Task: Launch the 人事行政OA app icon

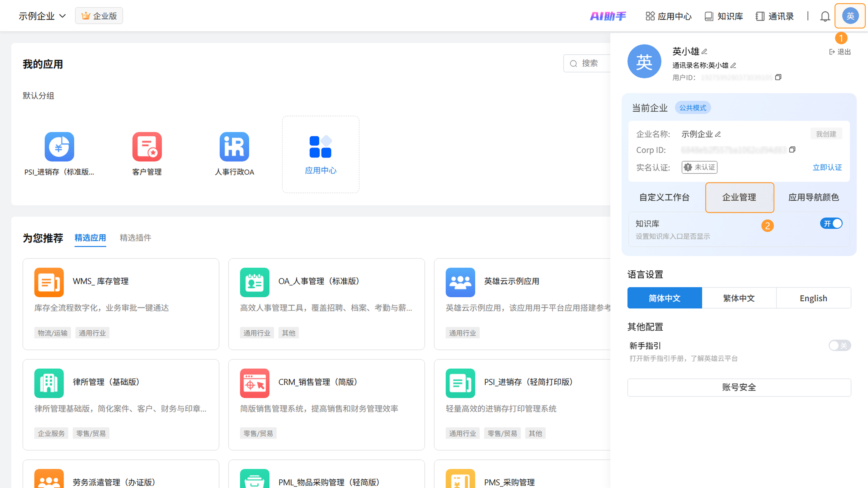Action: point(234,147)
